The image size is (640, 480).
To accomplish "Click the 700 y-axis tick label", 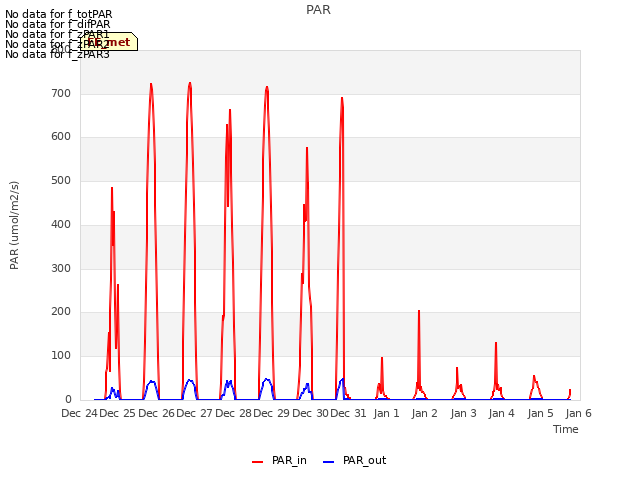I will [x=61, y=93].
